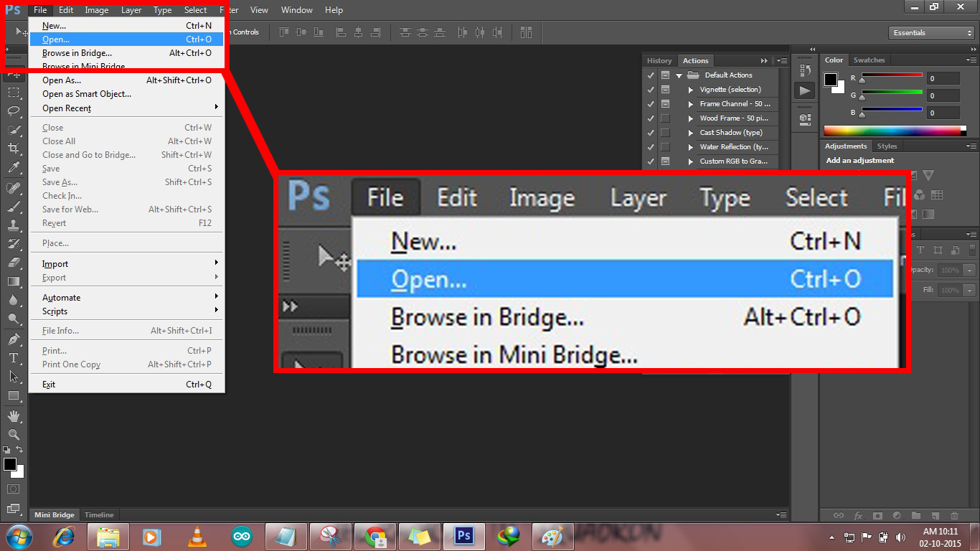The width and height of the screenshot is (980, 551).
Task: Select the Path Selection tool
Action: click(14, 376)
